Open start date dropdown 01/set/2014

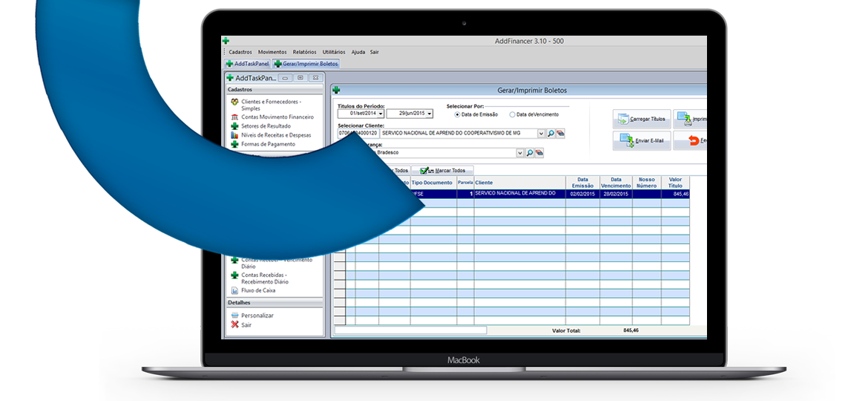pyautogui.click(x=381, y=114)
